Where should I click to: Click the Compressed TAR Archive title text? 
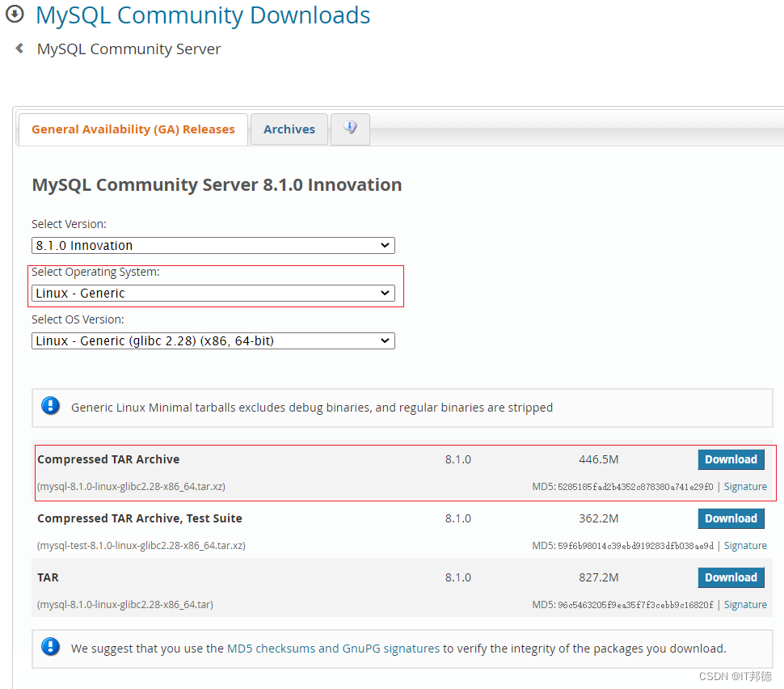108,459
